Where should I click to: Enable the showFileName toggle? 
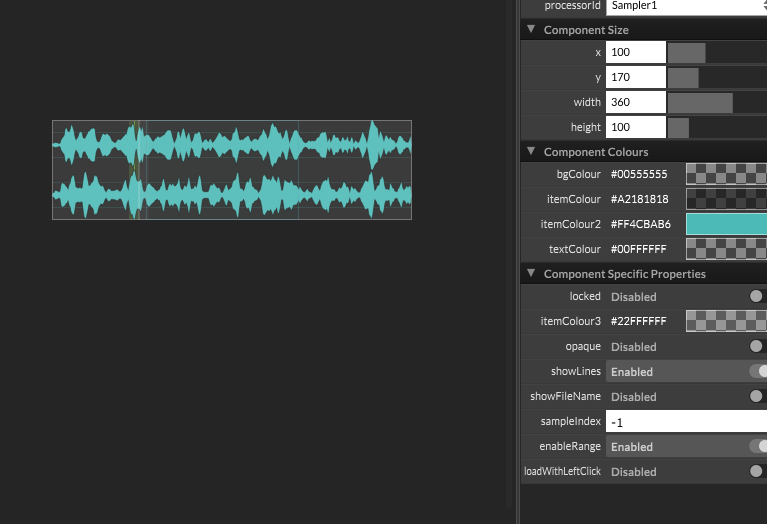(757, 397)
